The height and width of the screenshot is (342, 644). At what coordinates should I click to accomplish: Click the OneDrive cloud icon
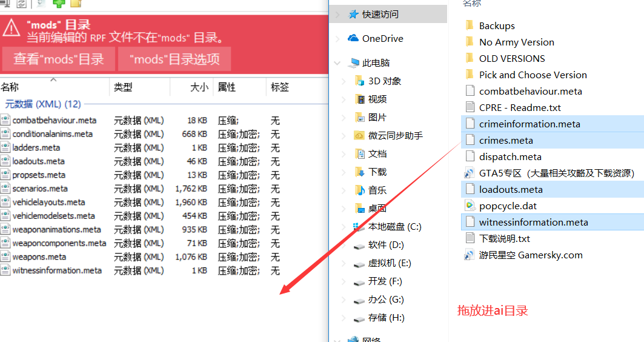pos(353,38)
